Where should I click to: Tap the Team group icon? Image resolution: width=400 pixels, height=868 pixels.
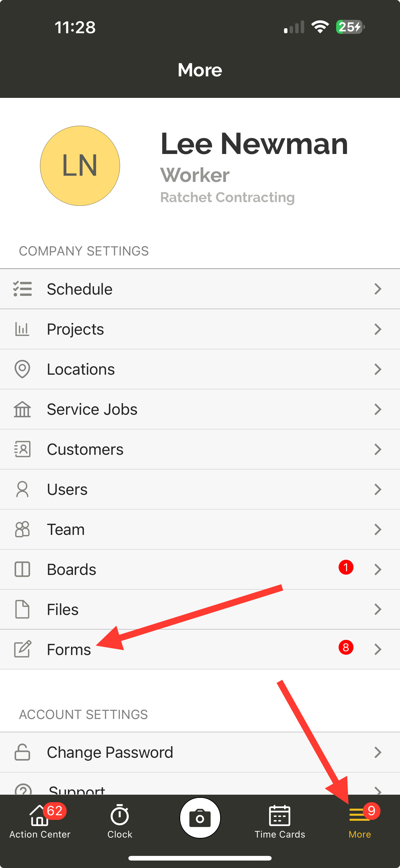(x=22, y=529)
